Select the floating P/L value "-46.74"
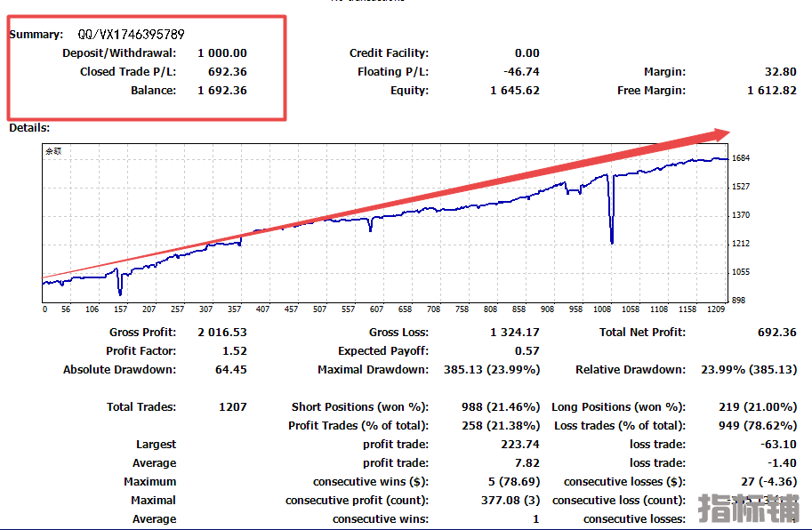The image size is (812, 530). tap(521, 72)
